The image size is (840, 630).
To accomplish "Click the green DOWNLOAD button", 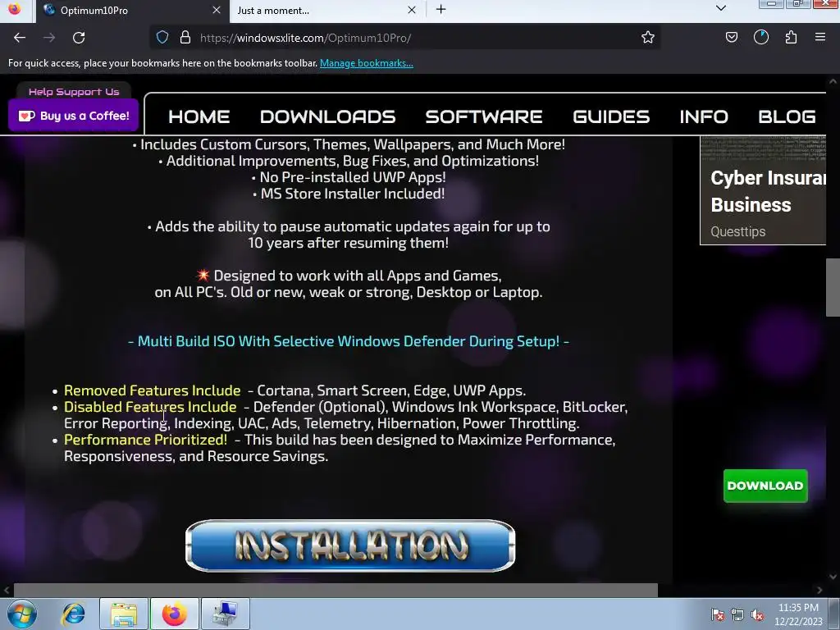I will (765, 486).
